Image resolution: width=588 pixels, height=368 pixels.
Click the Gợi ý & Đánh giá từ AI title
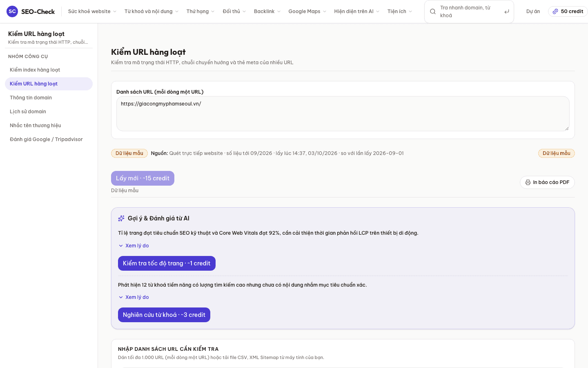158,218
